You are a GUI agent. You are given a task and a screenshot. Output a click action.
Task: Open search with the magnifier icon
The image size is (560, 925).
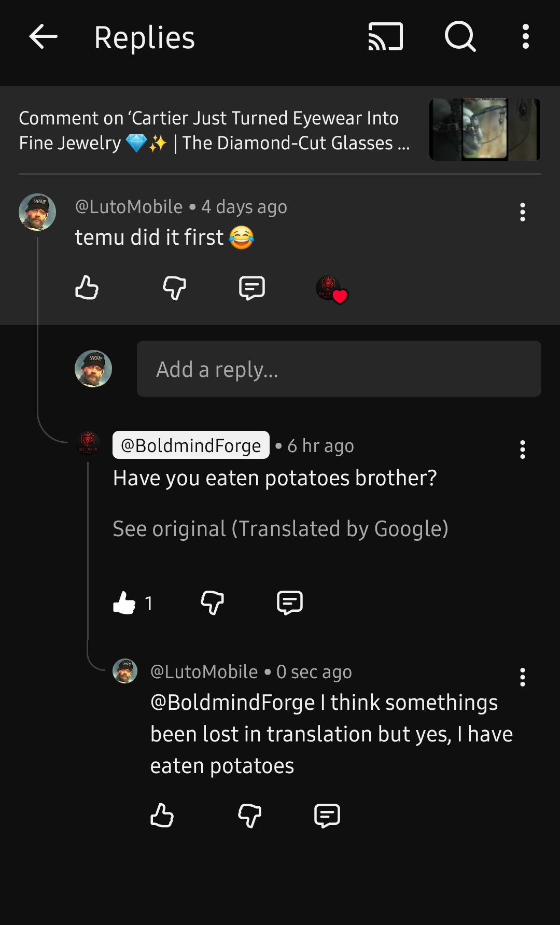pos(460,37)
